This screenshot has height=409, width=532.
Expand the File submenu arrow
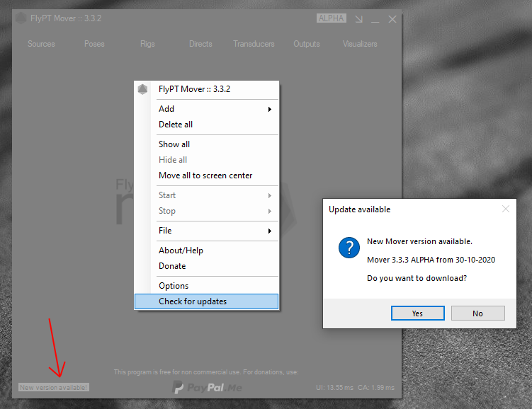(270, 231)
